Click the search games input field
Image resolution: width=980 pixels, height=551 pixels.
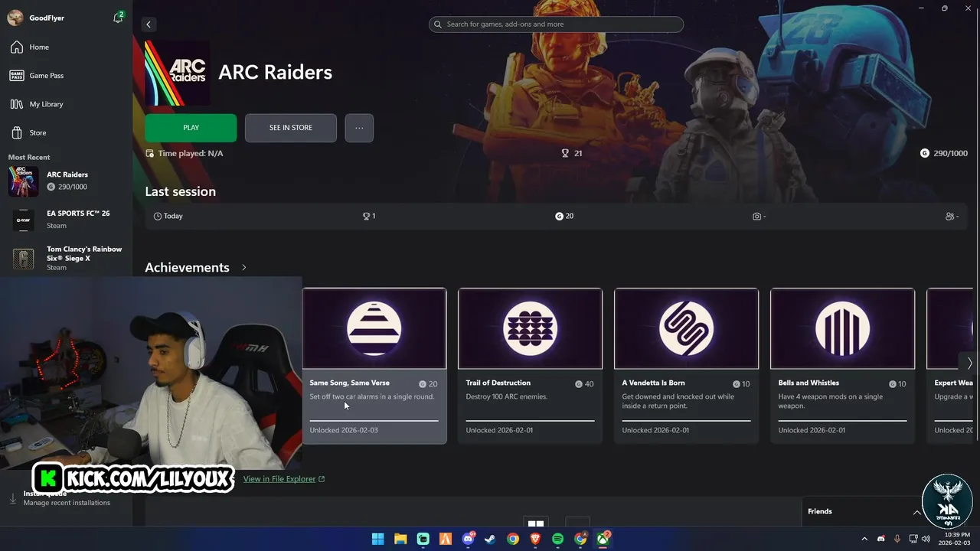tap(556, 24)
